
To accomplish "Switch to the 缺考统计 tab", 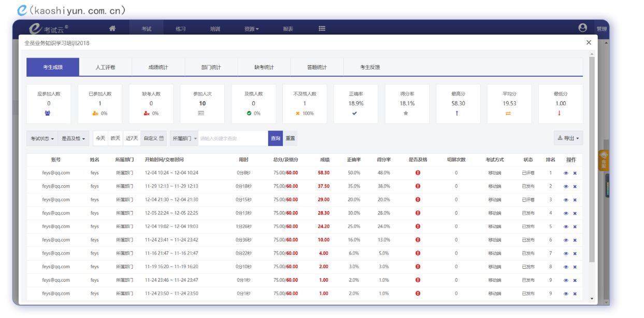I will pos(264,67).
